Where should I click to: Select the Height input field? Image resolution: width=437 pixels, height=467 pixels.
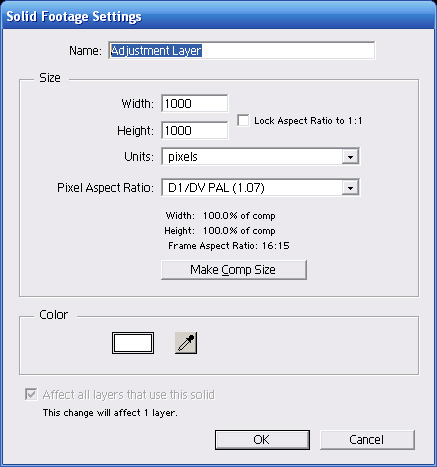195,130
